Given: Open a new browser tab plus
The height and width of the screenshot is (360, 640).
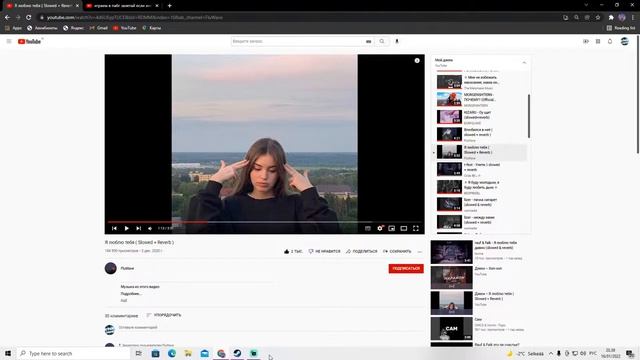Looking at the screenshot, I should (169, 6).
